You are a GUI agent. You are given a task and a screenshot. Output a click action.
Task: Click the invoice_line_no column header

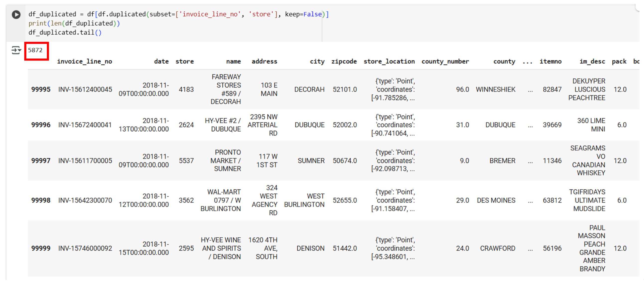pyautogui.click(x=84, y=62)
